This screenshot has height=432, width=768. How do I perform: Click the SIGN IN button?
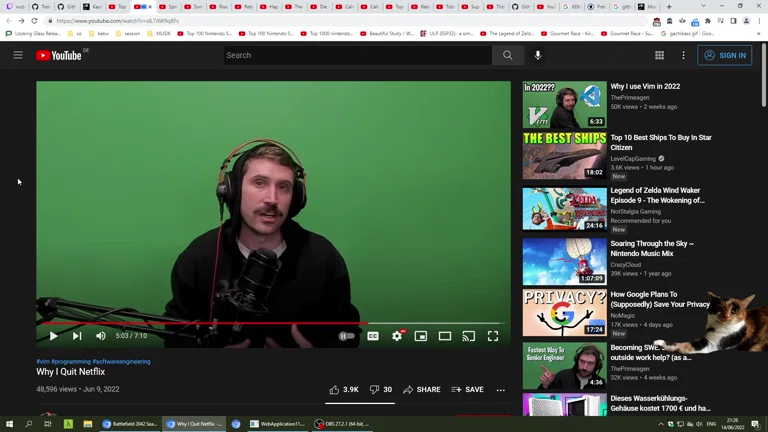(724, 55)
